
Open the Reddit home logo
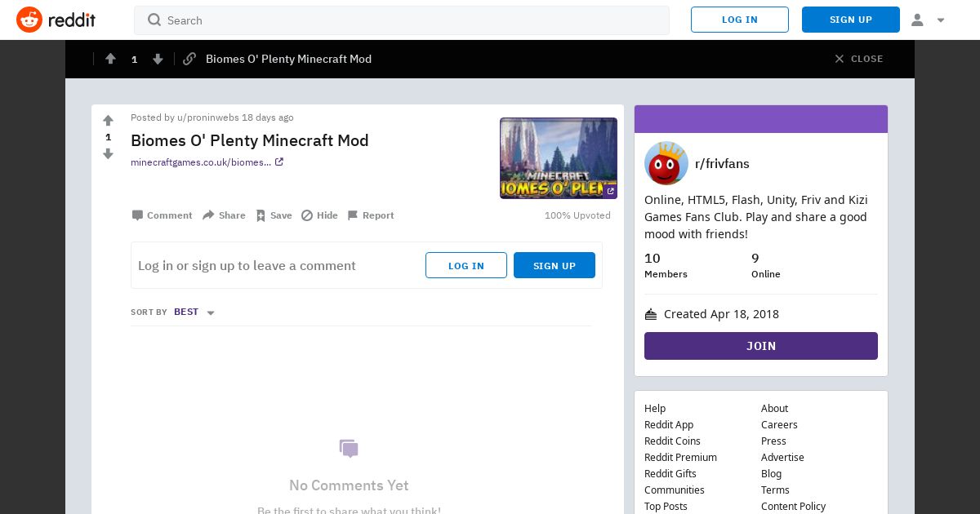[56, 20]
